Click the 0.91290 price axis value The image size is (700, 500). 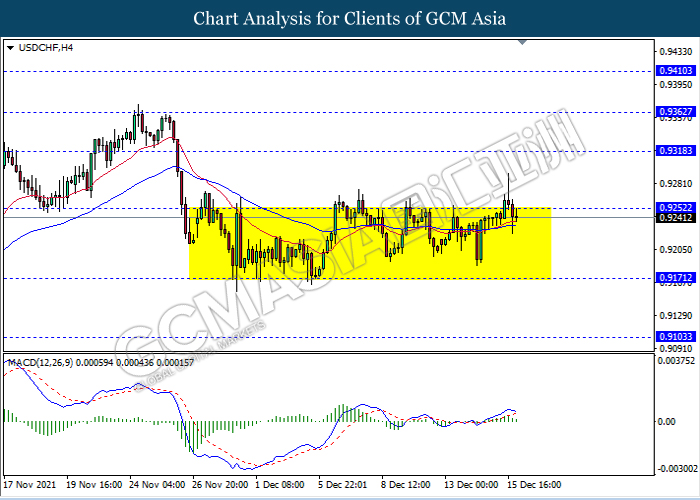[676, 316]
